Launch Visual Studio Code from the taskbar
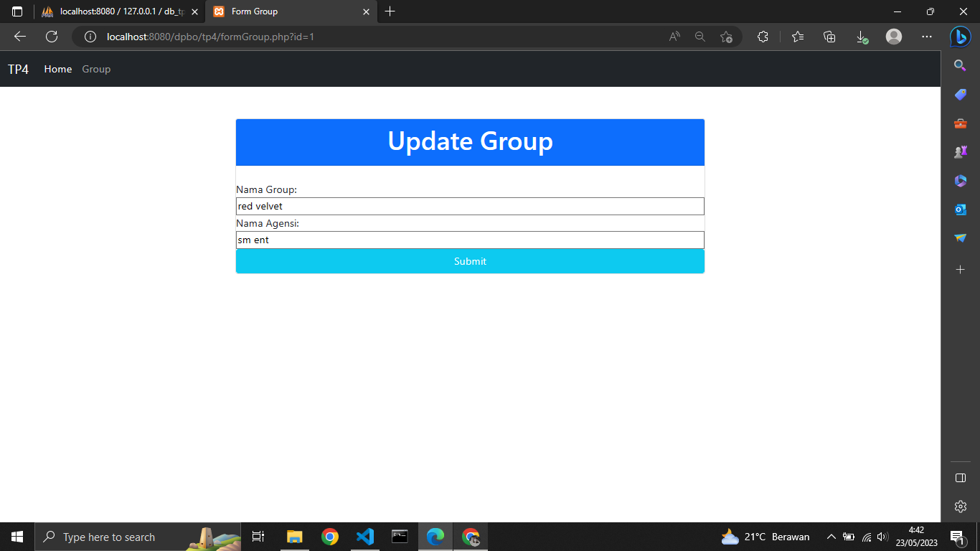Image resolution: width=980 pixels, height=551 pixels. point(365,536)
